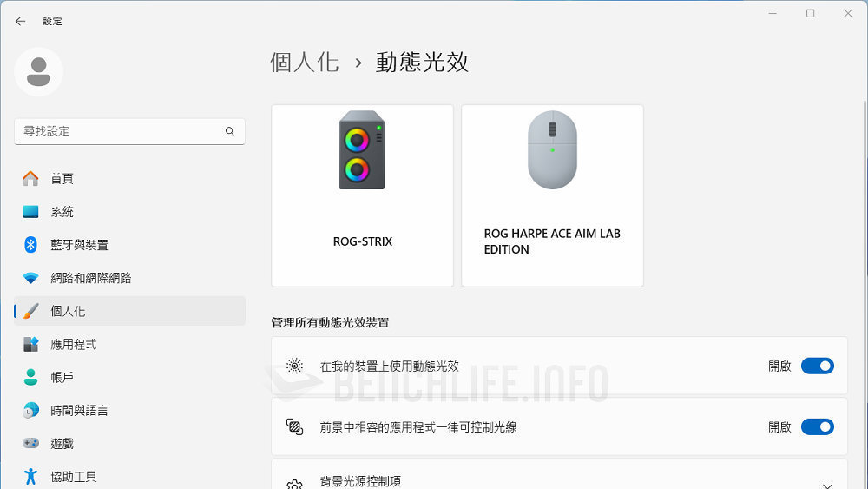Open 協助工具 accessibility icon
This screenshot has width=868, height=489.
pos(30,476)
